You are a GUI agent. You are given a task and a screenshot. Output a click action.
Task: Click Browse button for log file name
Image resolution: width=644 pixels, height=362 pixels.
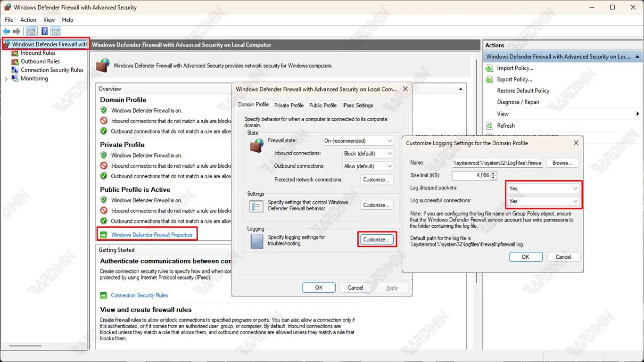click(x=562, y=163)
